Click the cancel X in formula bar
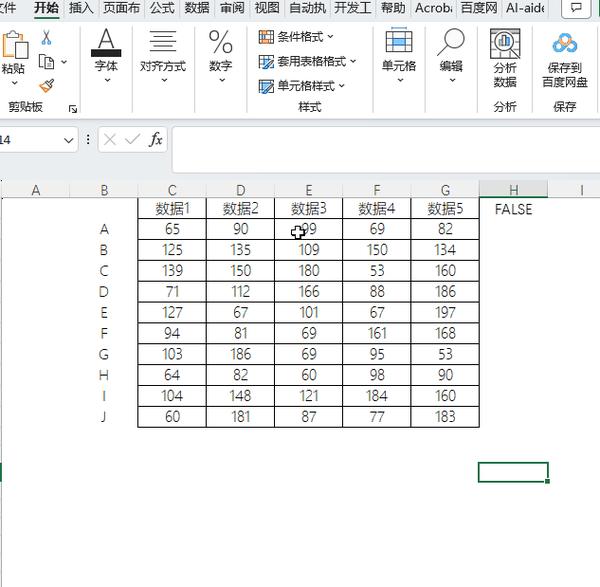 tap(110, 140)
